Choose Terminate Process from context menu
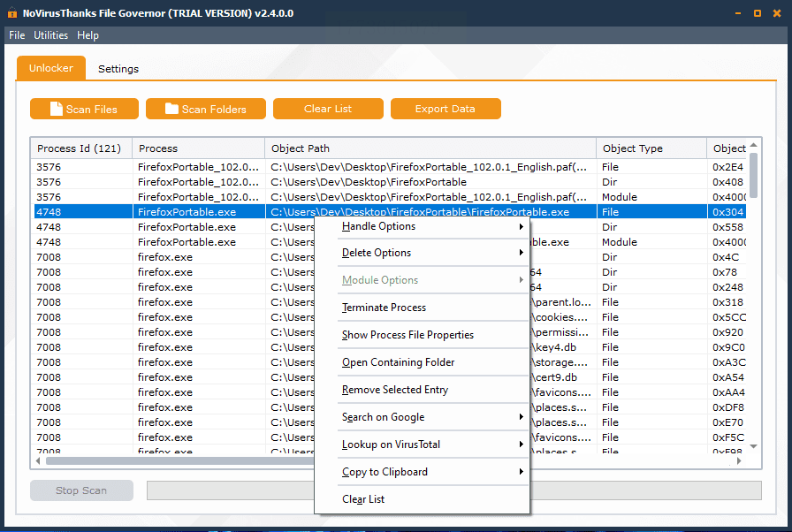The width and height of the screenshot is (792, 532). click(384, 308)
